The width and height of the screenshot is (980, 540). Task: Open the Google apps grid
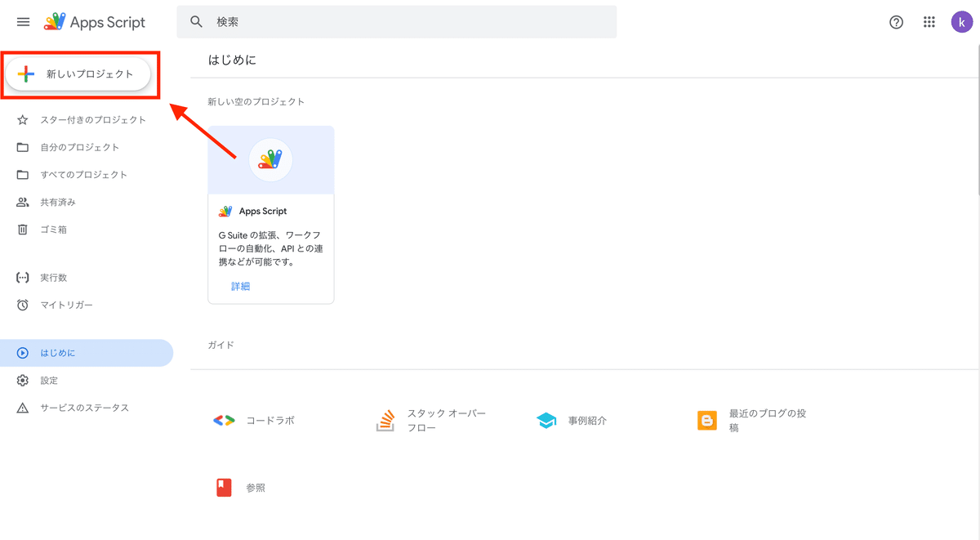click(x=929, y=22)
